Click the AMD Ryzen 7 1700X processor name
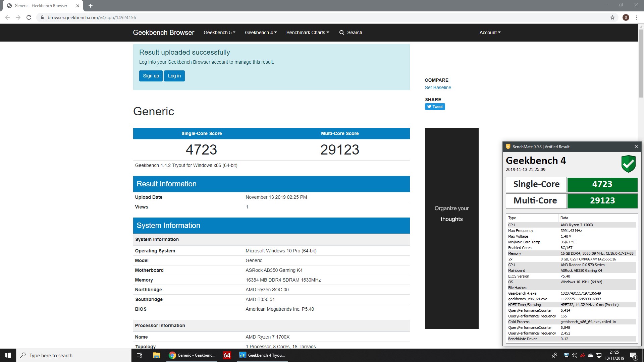 [267, 337]
